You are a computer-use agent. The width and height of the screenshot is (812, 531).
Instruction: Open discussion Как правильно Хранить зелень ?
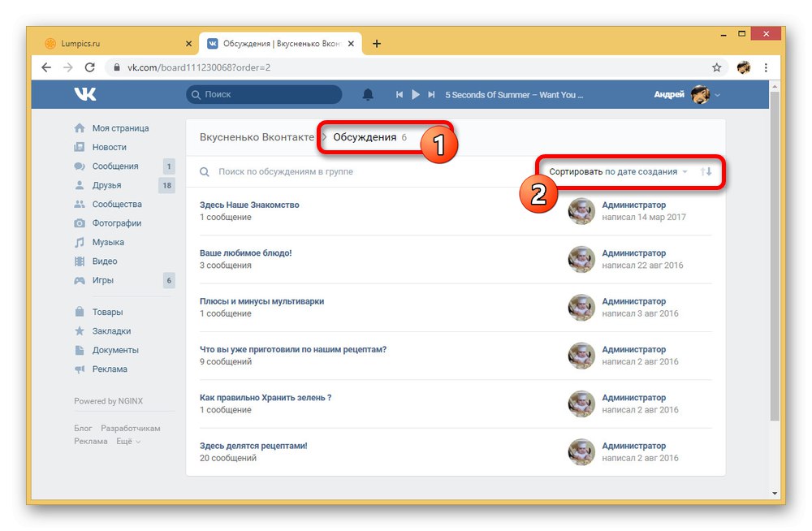(x=266, y=398)
